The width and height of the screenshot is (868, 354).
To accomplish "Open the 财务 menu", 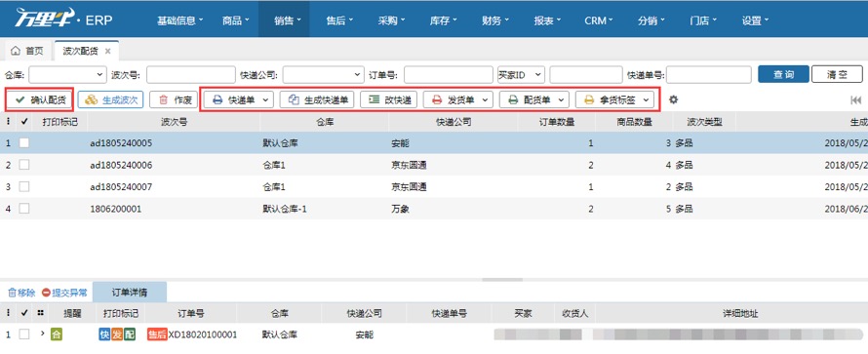I will [x=495, y=20].
